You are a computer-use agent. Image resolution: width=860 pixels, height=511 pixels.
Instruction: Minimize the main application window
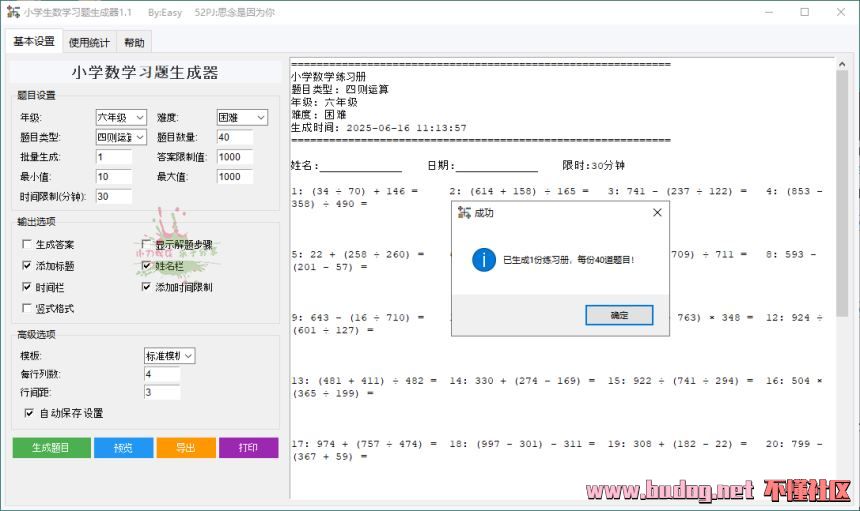[760, 12]
